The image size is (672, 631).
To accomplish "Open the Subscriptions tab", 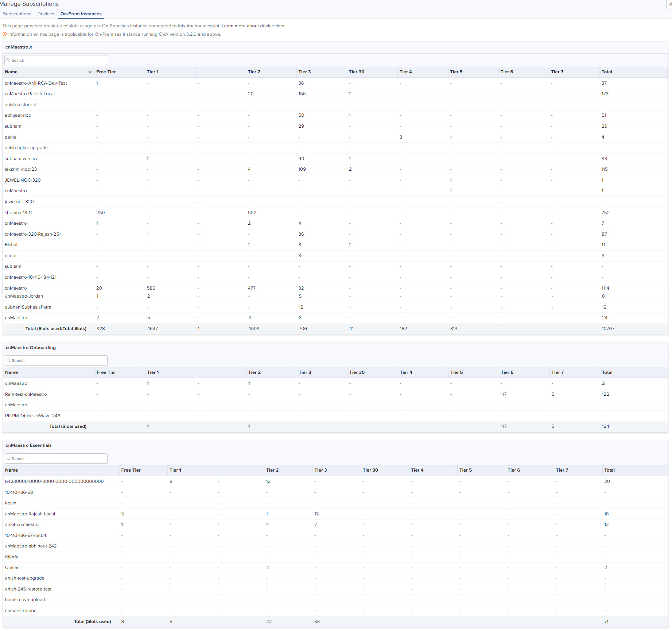I will click(17, 14).
